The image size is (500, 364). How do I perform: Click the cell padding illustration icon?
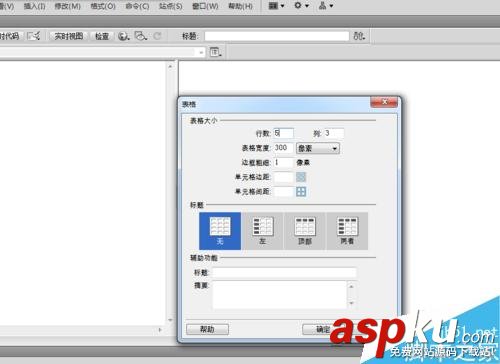coord(301,177)
